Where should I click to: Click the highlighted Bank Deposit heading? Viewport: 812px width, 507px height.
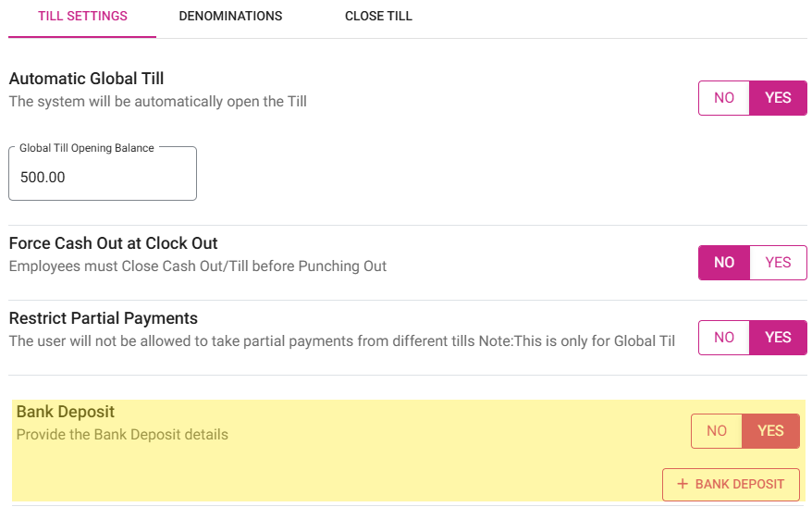pos(66,412)
